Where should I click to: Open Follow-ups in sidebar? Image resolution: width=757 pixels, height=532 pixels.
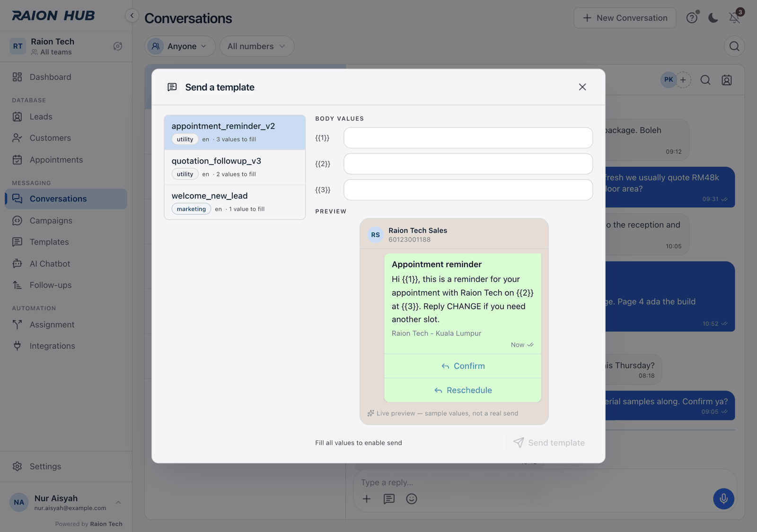pos(66,285)
